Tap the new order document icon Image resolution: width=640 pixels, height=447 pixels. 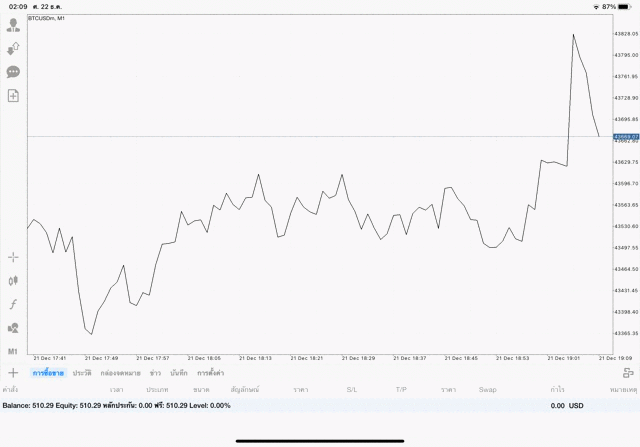tap(14, 96)
